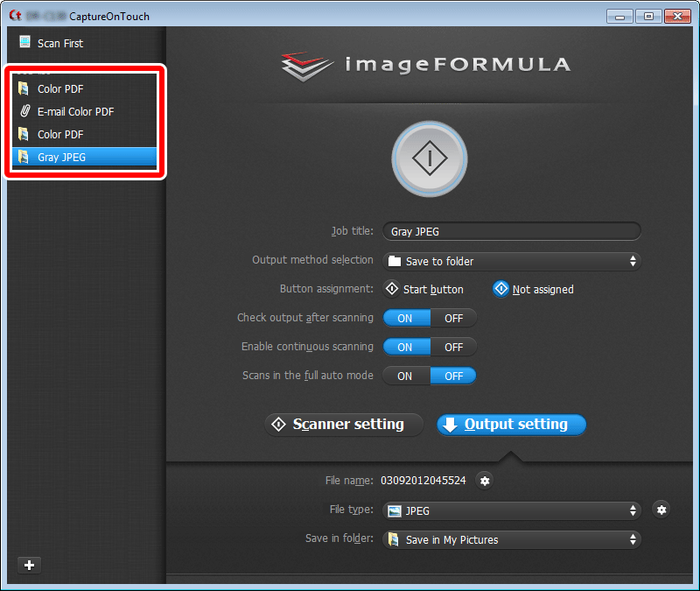Open the File type dropdown
The image size is (700, 591).
512,510
